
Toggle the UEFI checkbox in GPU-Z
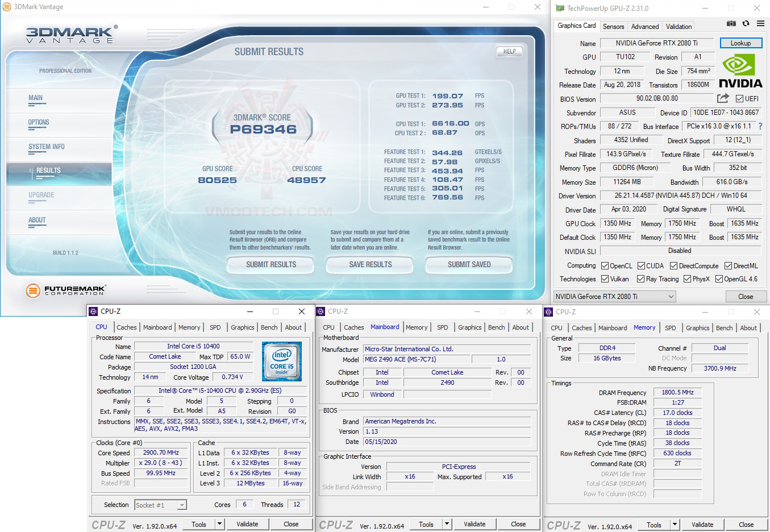pos(739,99)
